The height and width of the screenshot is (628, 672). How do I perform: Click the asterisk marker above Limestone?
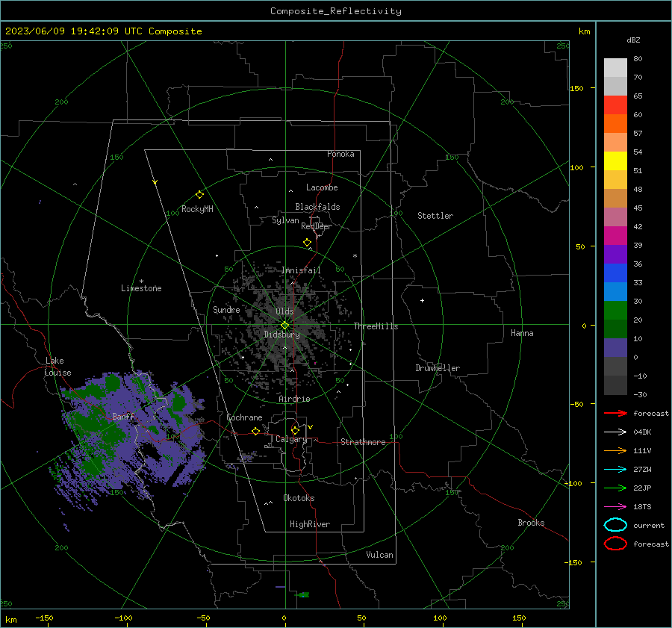(x=141, y=282)
